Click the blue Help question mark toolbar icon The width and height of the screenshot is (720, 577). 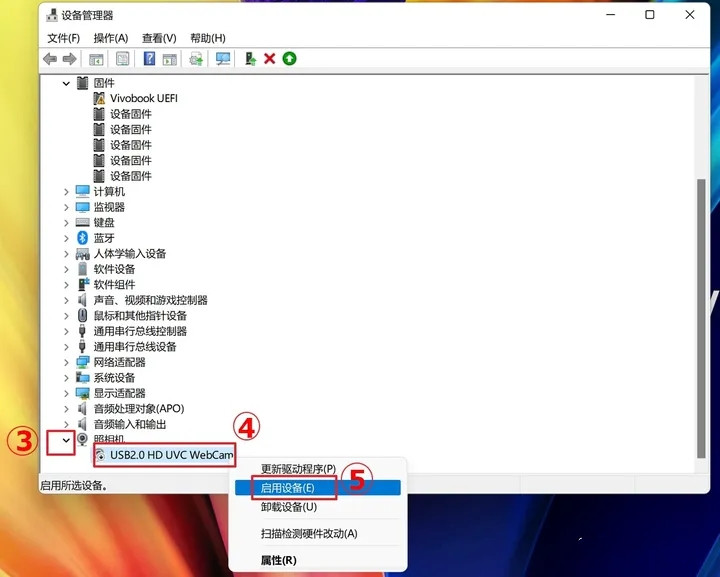click(x=149, y=59)
